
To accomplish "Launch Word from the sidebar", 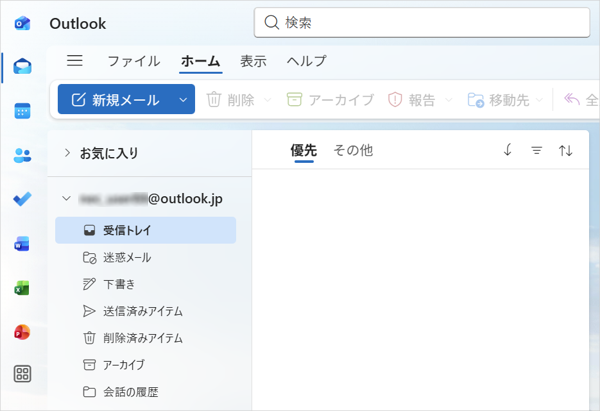I will point(22,244).
